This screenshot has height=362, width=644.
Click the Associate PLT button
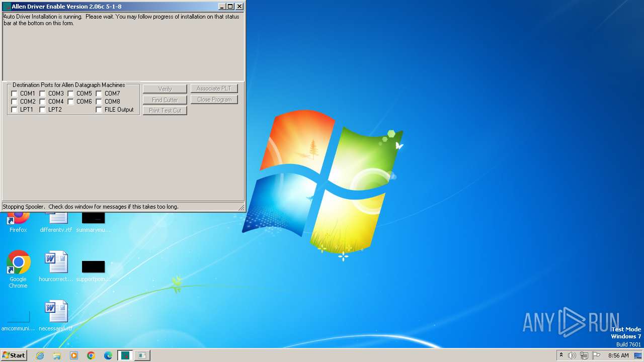[x=214, y=88]
